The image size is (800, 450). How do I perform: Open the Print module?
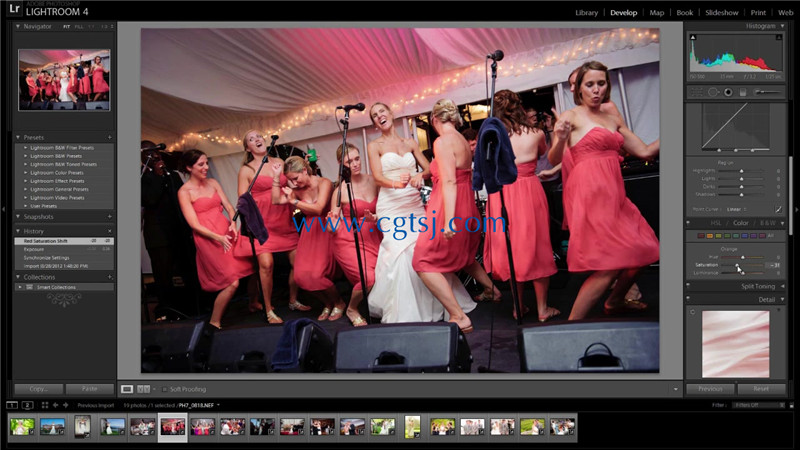(x=758, y=13)
